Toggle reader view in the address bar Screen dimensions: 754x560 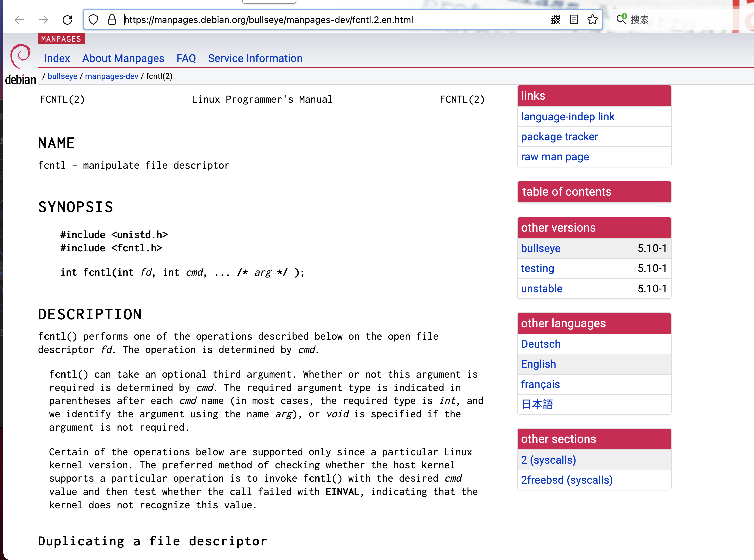click(574, 20)
